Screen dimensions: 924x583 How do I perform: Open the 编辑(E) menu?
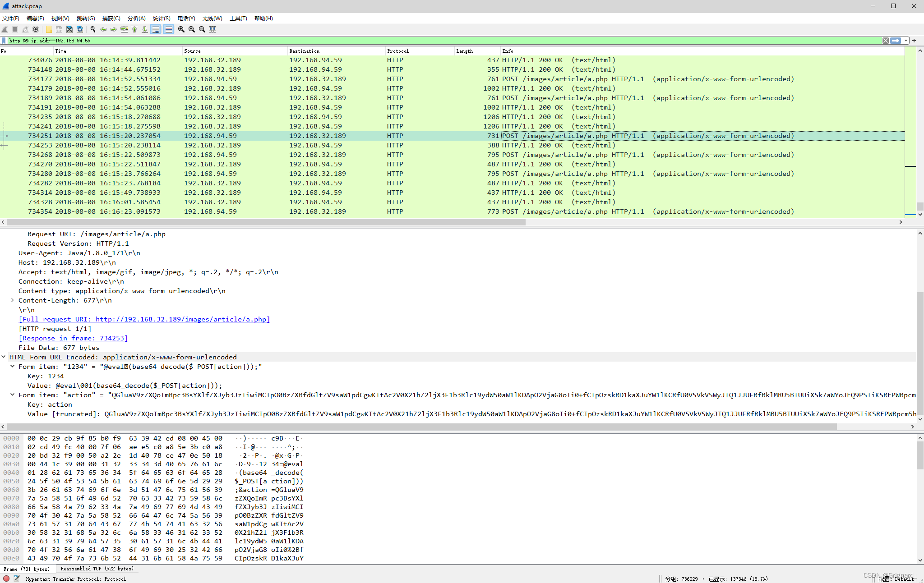point(35,18)
